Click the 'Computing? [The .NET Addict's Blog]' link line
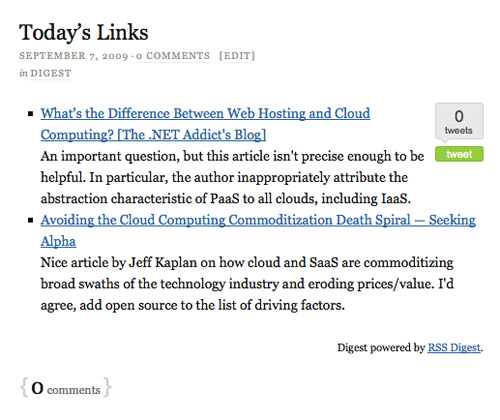Viewport: 500px width, 420px height. (153, 135)
